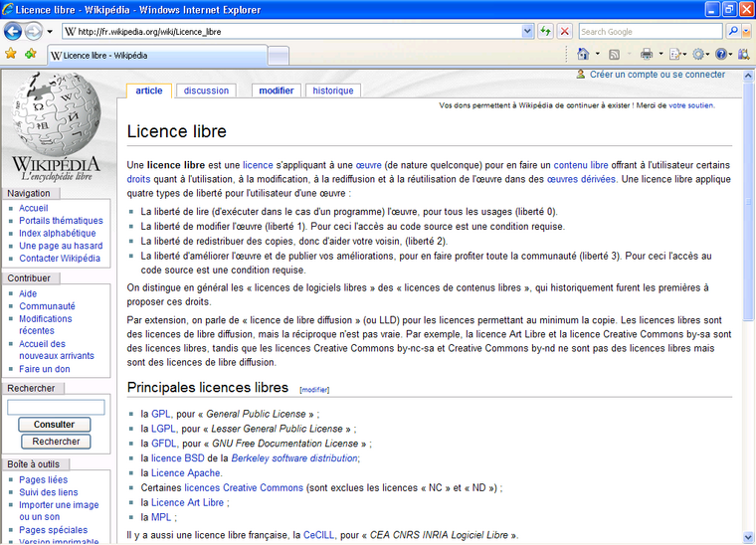
Task: Open Favorites Center star icon
Action: click(x=11, y=54)
